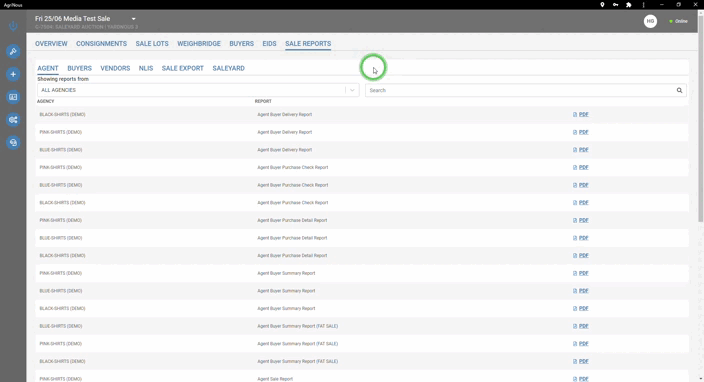Click PDF file icon for BLACK-SHIRTS Buyer Summary Report
The width and height of the screenshot is (704, 382).
click(575, 308)
